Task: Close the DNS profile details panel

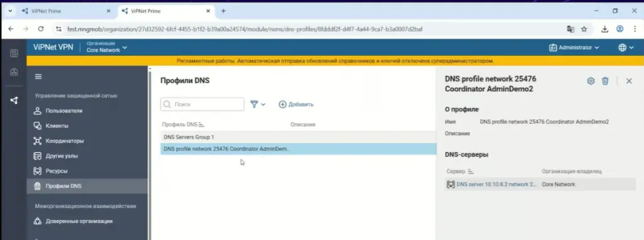Action: (x=629, y=81)
